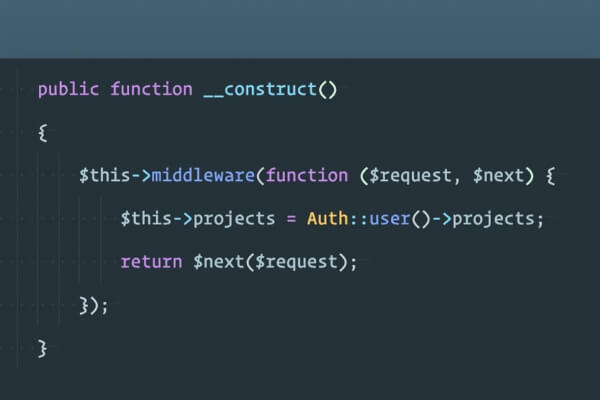Click the final closing curly brace
This screenshot has height=400, width=600.
click(43, 348)
